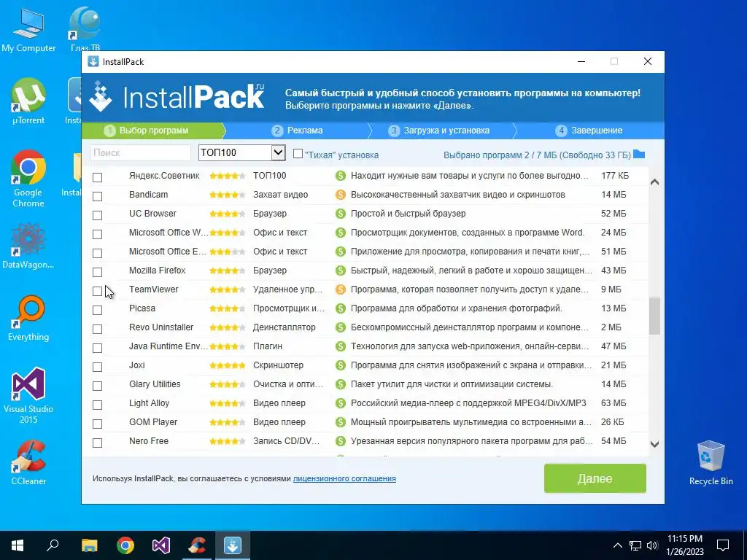
Task: Open the Google Chrome desktop shortcut
Action: 28,179
